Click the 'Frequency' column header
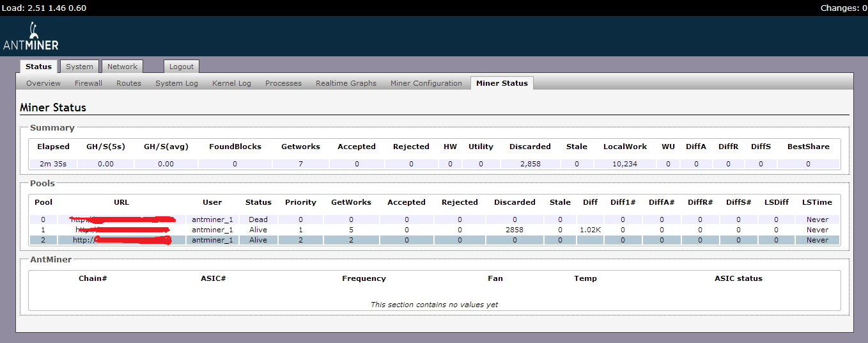Viewport: 868px width, 343px height. (364, 278)
